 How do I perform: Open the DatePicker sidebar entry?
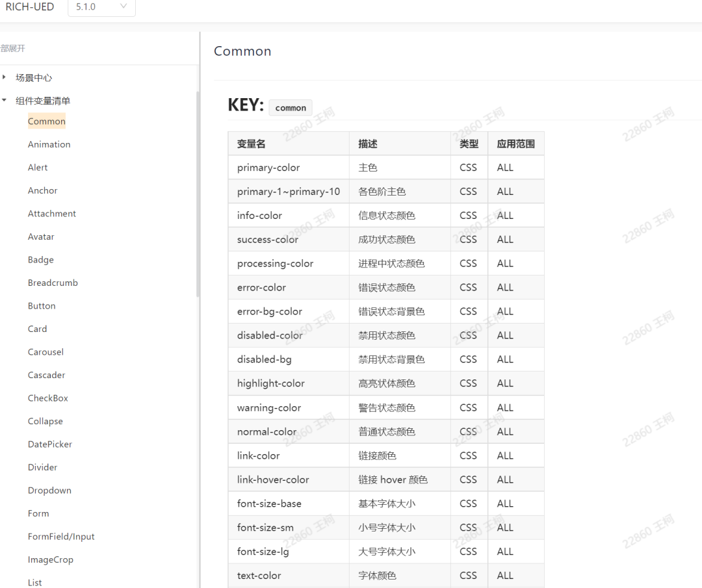(49, 444)
